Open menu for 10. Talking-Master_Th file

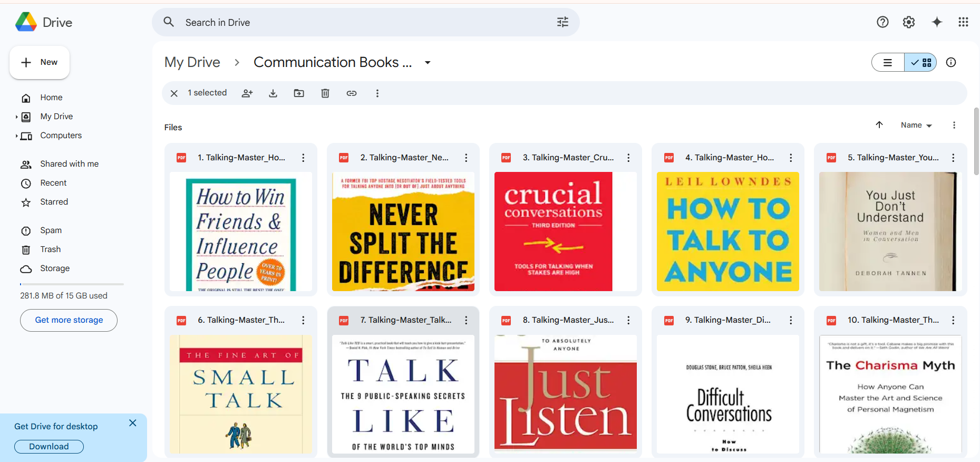point(953,320)
